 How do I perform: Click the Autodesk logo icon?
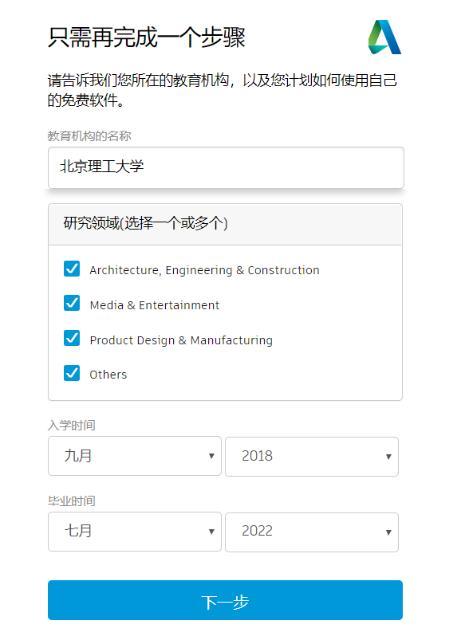pyautogui.click(x=385, y=37)
